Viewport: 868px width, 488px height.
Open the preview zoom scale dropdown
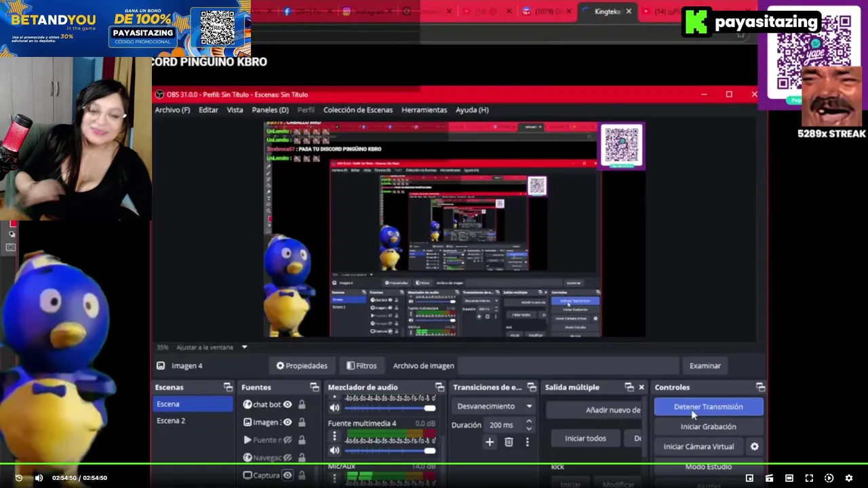(x=244, y=347)
